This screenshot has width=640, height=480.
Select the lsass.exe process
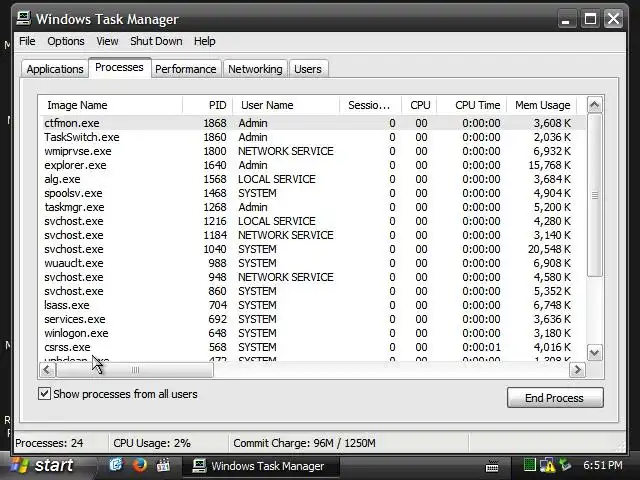coord(313,305)
